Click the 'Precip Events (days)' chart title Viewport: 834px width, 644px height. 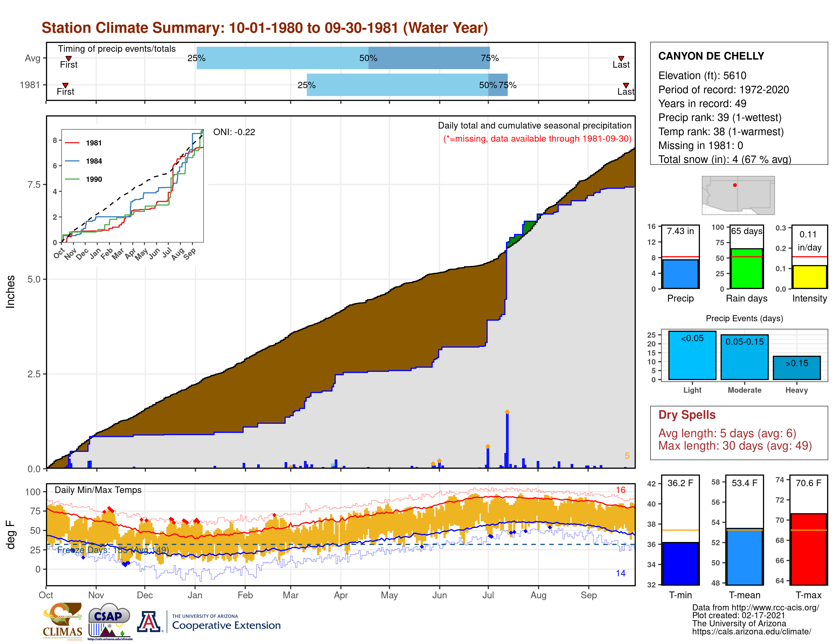744,318
